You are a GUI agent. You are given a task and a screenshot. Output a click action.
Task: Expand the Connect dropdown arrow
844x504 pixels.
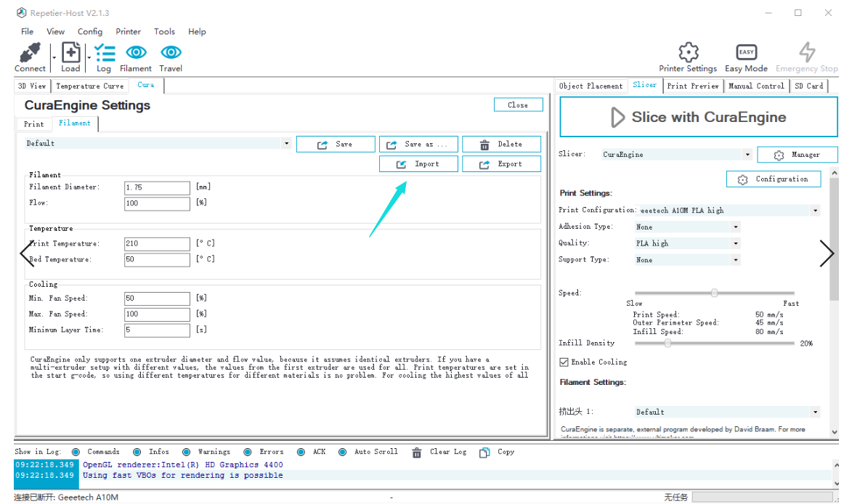pos(54,57)
